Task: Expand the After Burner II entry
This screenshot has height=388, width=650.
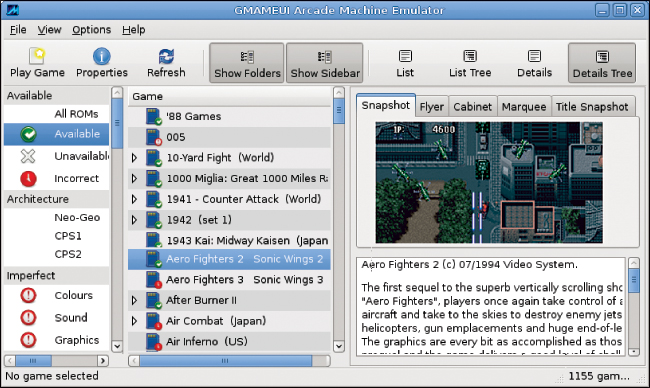Action: coord(134,300)
